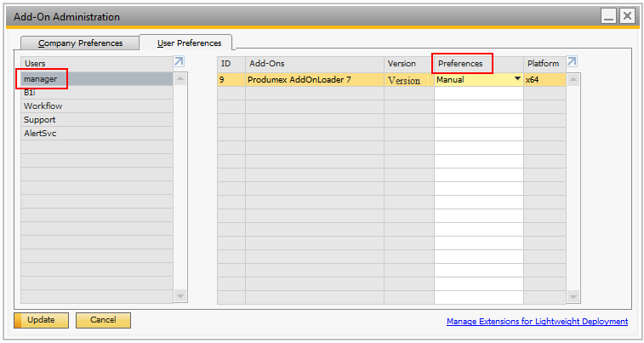Pick the Support user from list
Image resolution: width=644 pixels, height=343 pixels.
coord(39,120)
